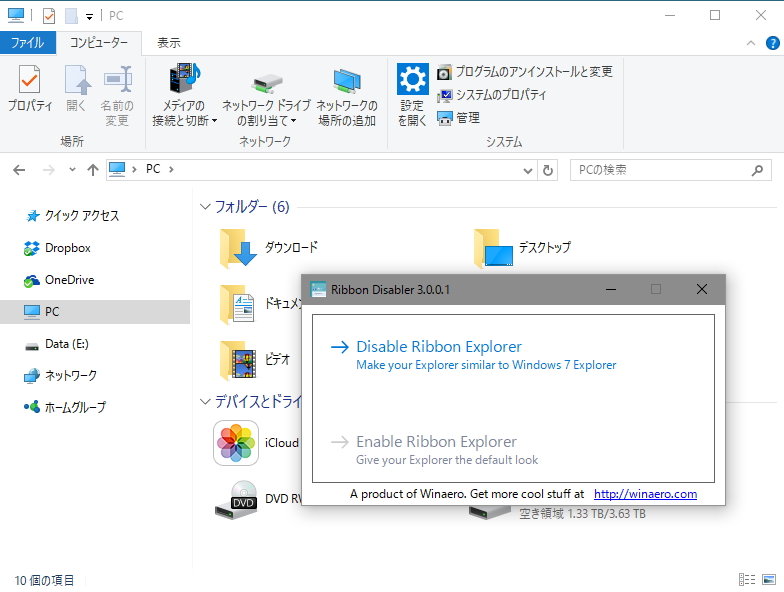Select クイック アクセス in navigation pane
The width and height of the screenshot is (784, 592).
[72, 216]
